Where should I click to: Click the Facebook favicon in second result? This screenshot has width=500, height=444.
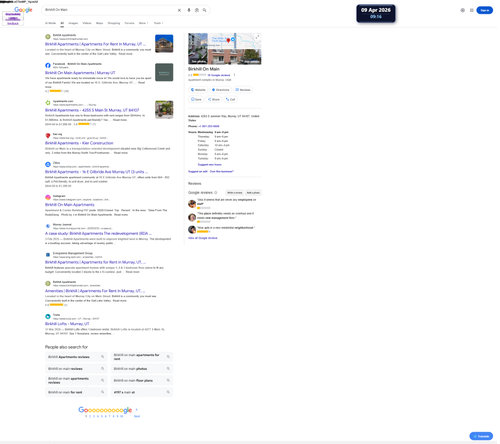tap(48, 66)
